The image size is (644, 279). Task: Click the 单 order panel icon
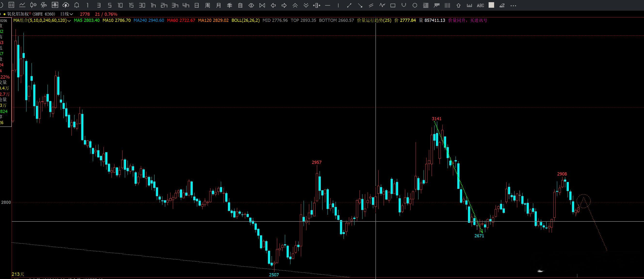[x=55, y=5]
